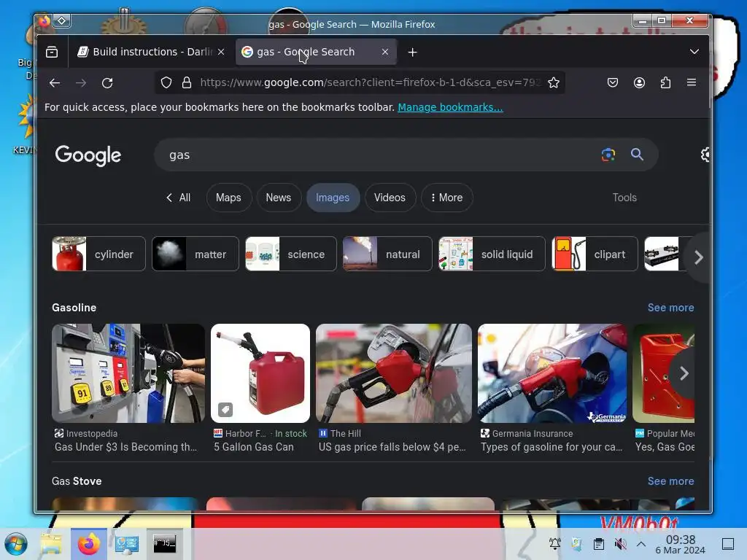Viewport: 747px width, 560px height.
Task: Open the Firefox hamburger application menu
Action: (x=692, y=82)
